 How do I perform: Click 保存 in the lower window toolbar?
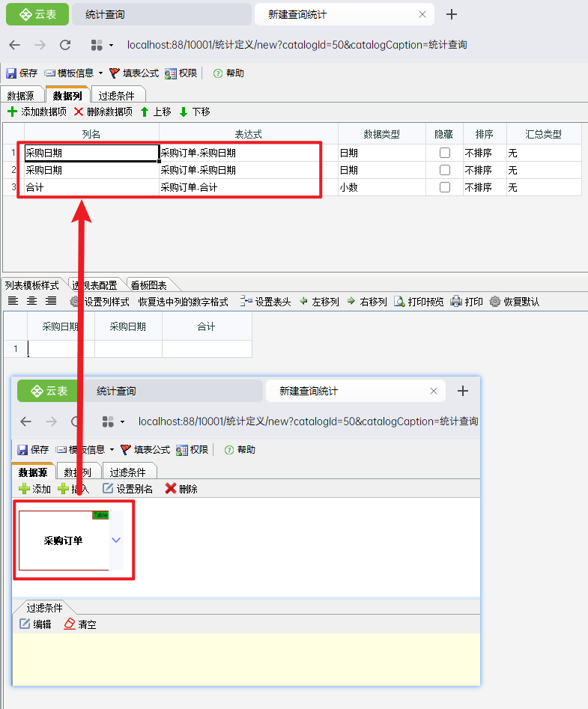33,450
